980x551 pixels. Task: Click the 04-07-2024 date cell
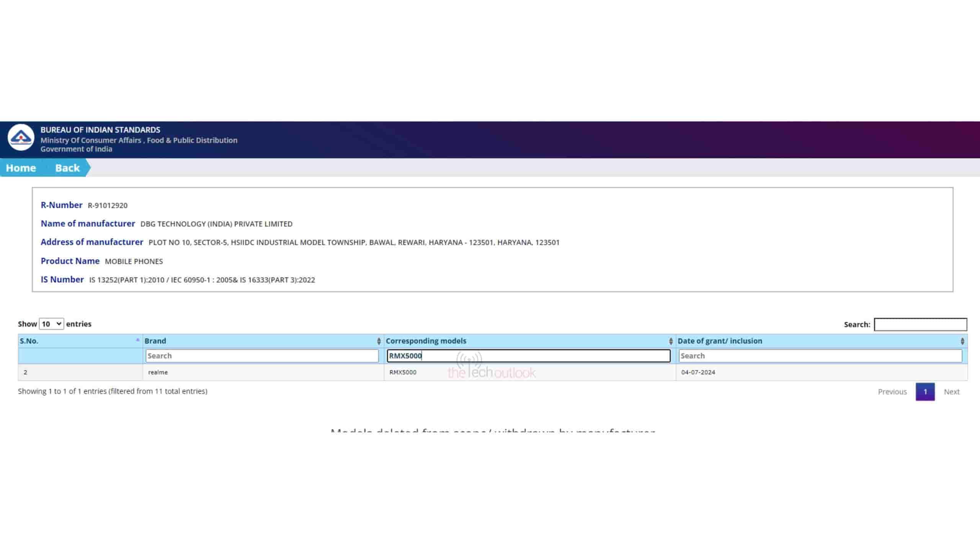[698, 372]
